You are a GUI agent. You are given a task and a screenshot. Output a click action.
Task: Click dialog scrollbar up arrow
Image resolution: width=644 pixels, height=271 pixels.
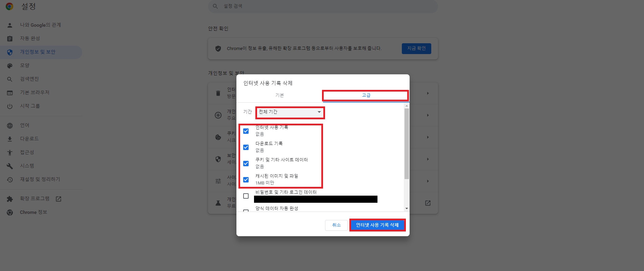pyautogui.click(x=407, y=106)
